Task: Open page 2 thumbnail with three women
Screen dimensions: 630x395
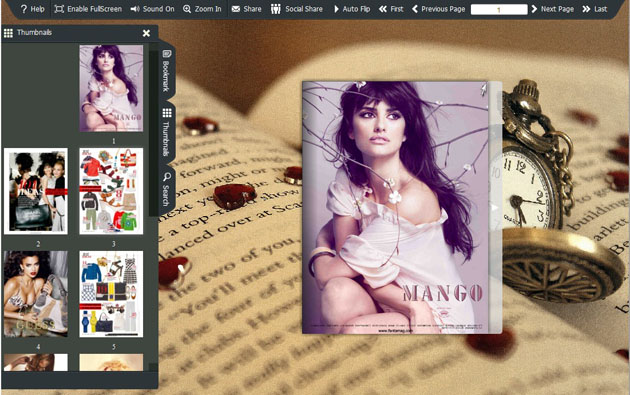Action: [x=36, y=191]
